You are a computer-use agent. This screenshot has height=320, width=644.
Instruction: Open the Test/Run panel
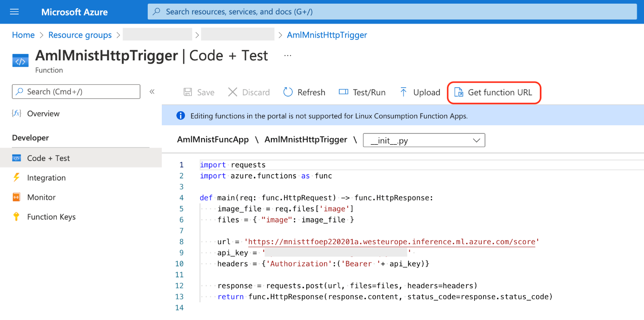point(362,92)
